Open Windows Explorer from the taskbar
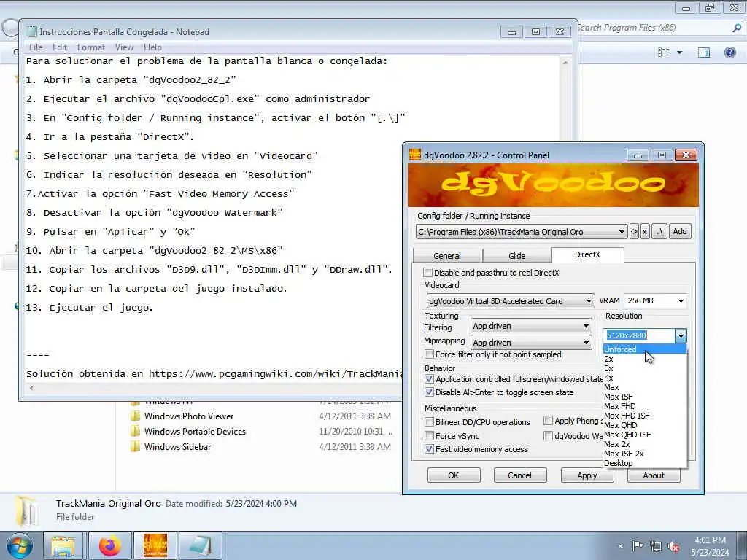The height and width of the screenshot is (560, 747). [x=63, y=545]
